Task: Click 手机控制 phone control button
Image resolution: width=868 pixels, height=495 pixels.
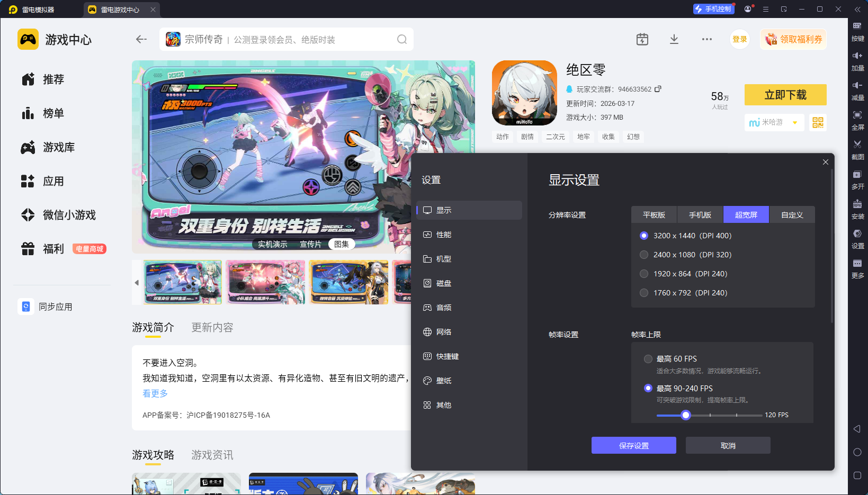Action: pyautogui.click(x=713, y=9)
